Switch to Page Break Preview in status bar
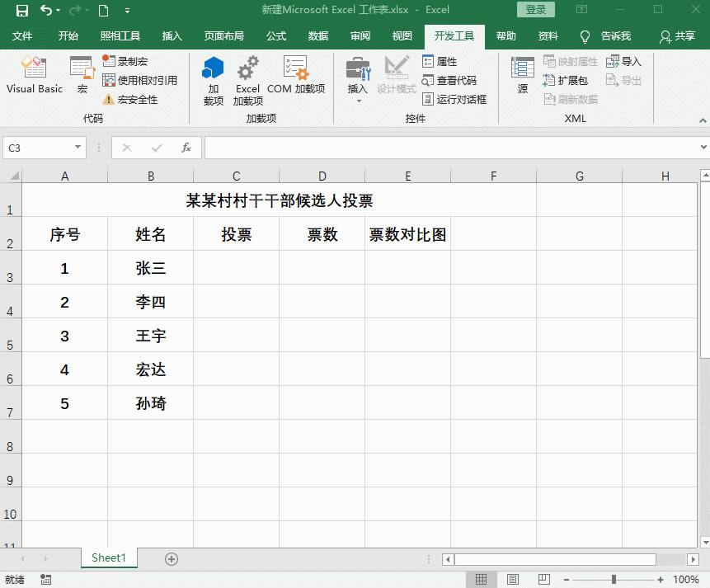This screenshot has height=588, width=710. click(x=543, y=580)
